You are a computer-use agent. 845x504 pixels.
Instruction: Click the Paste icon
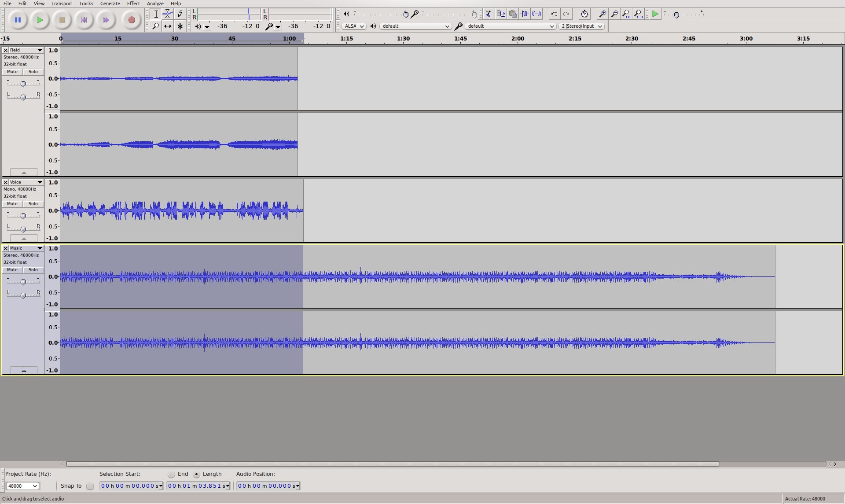(513, 14)
